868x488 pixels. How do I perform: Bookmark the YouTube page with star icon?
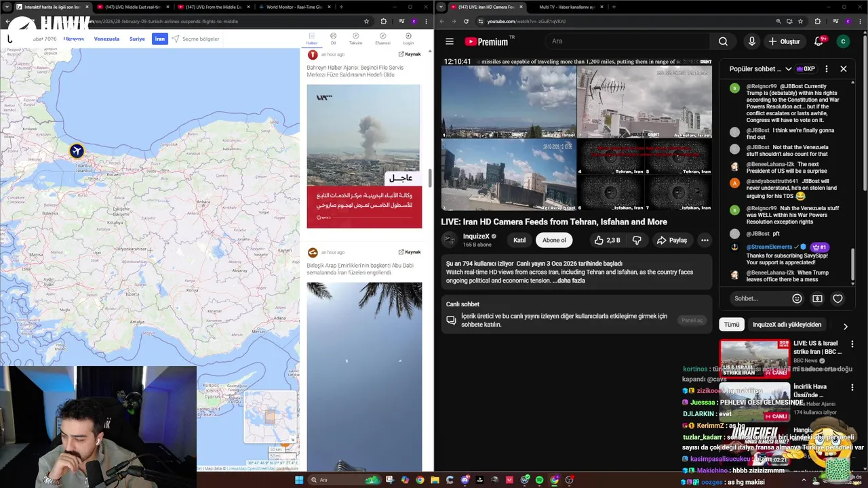[800, 21]
